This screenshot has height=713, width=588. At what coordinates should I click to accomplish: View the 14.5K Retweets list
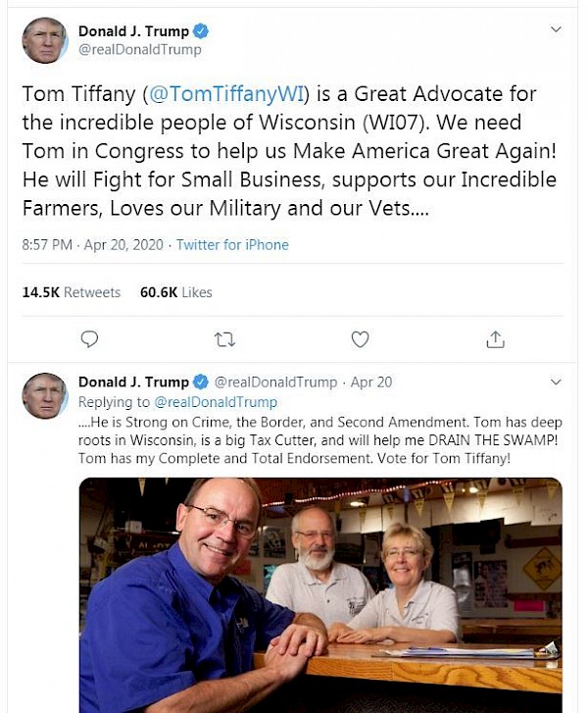click(71, 292)
